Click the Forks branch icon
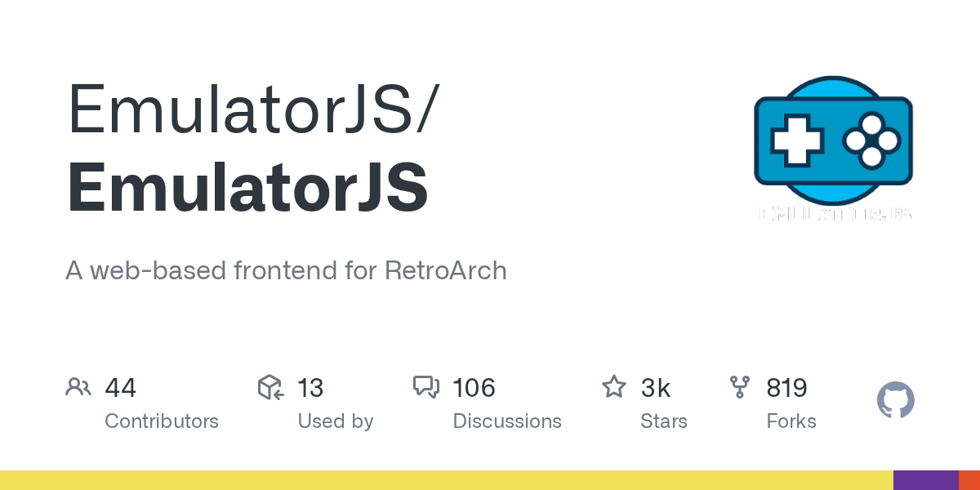This screenshot has height=490, width=980. 740,387
